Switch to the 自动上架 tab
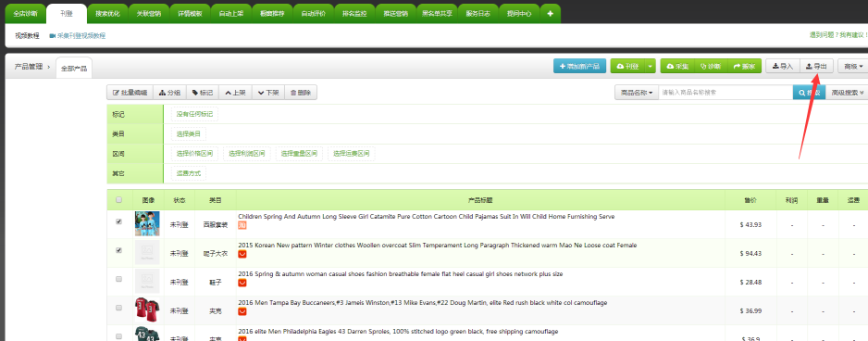The width and height of the screenshot is (868, 341). pos(230,13)
